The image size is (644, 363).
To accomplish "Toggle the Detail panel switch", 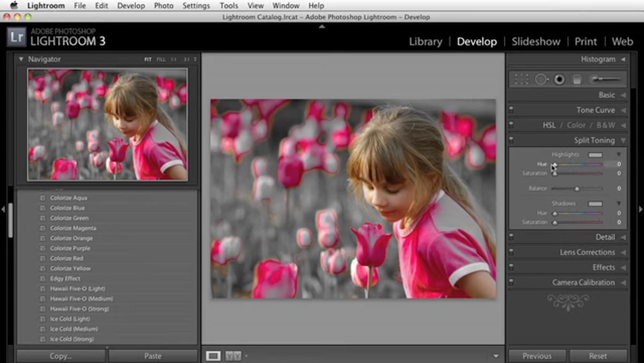I will coord(511,237).
